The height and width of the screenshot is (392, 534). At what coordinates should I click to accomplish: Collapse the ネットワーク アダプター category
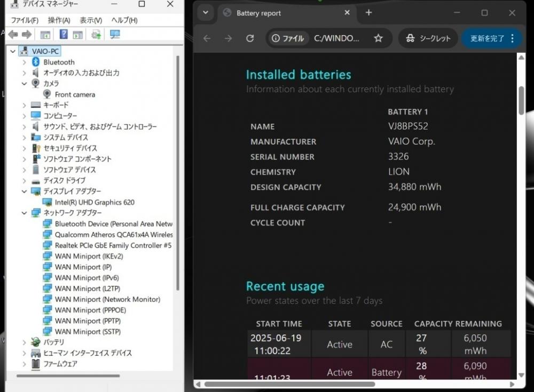tap(24, 213)
